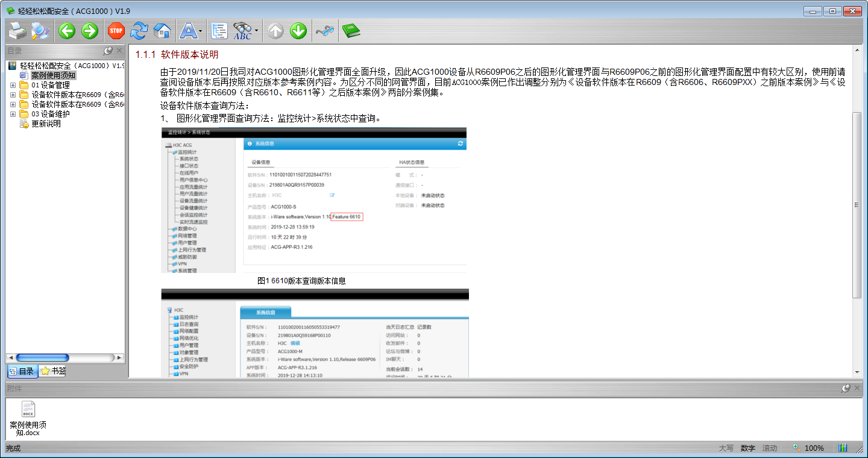The width and height of the screenshot is (868, 458).
Task: Toggle the contents tree panel icon
Action: coord(219,30)
